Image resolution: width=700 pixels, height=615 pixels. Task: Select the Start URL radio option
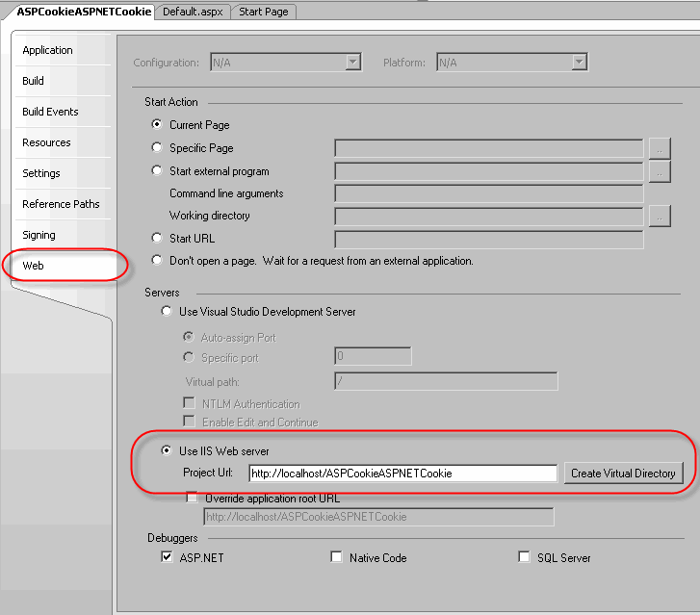coord(158,239)
